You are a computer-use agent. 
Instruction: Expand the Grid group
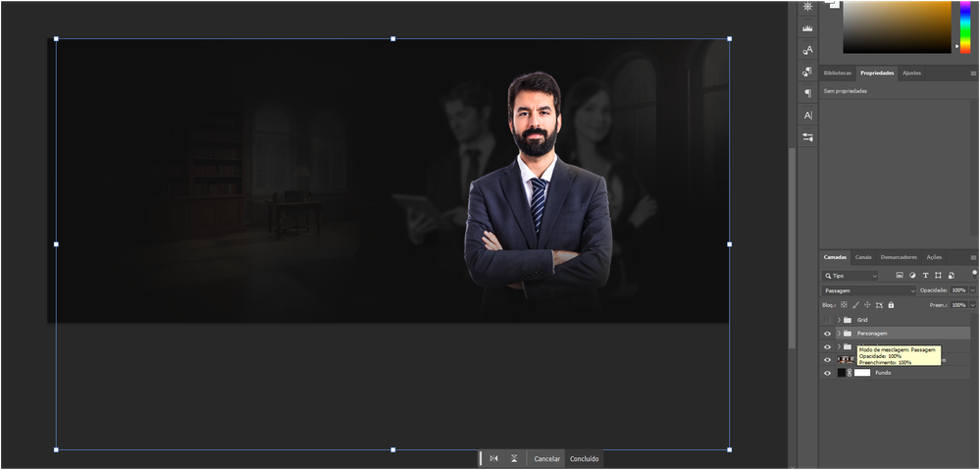tap(839, 320)
